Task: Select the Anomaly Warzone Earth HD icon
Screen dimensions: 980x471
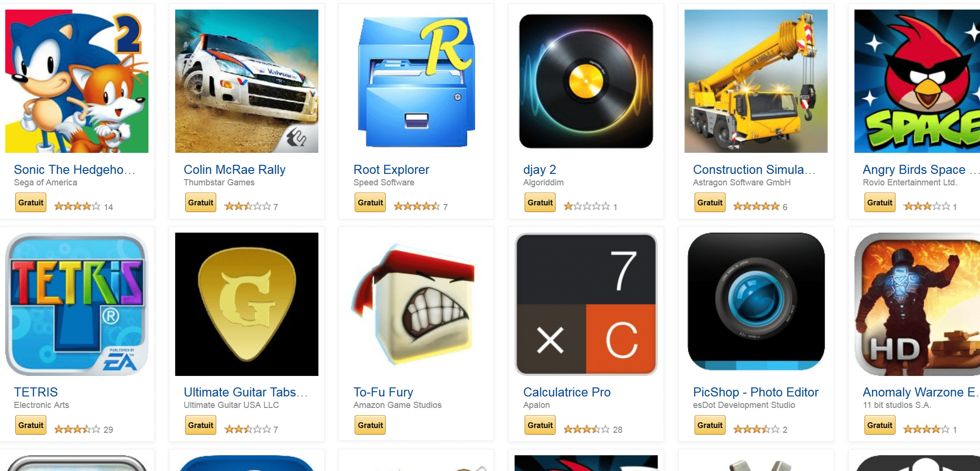Action: pyautogui.click(x=917, y=304)
